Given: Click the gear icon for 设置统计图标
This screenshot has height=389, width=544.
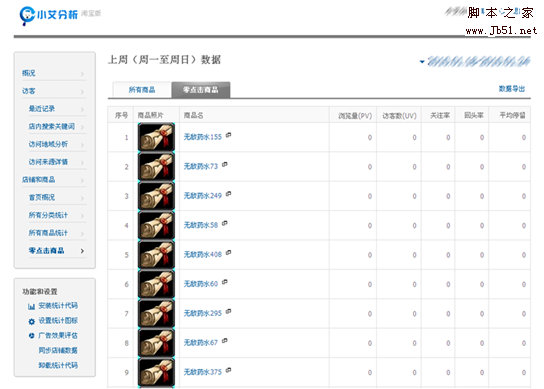Looking at the screenshot, I should [32, 321].
